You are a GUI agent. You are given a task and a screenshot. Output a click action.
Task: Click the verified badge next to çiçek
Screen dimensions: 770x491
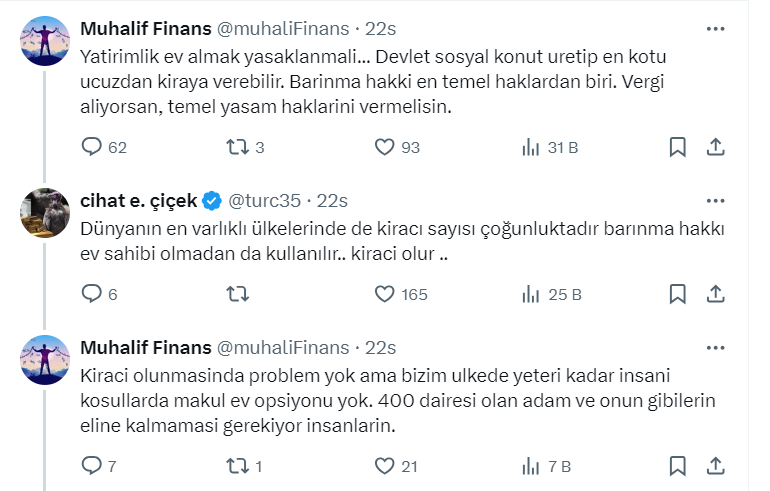(212, 201)
